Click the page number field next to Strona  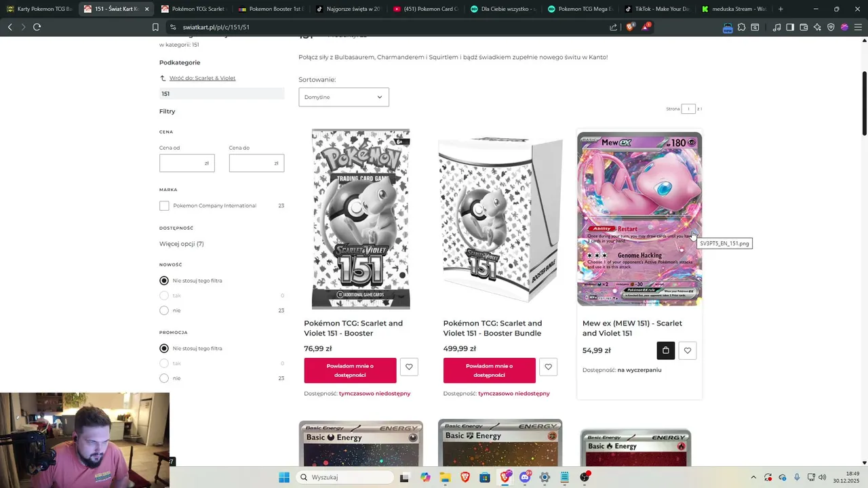point(688,108)
